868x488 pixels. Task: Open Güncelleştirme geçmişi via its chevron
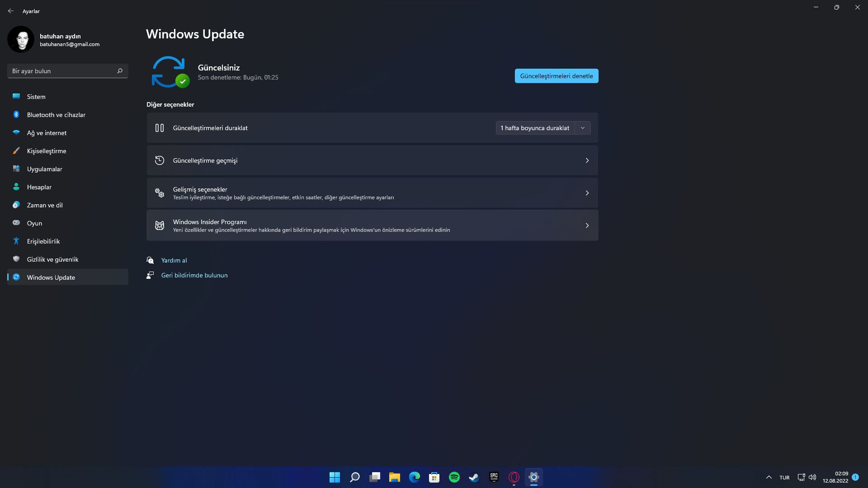[x=587, y=160]
